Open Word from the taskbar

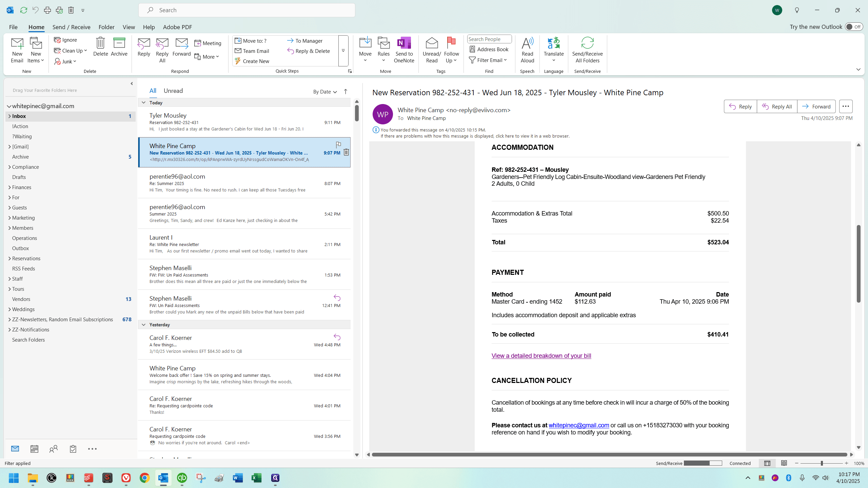pyautogui.click(x=238, y=478)
